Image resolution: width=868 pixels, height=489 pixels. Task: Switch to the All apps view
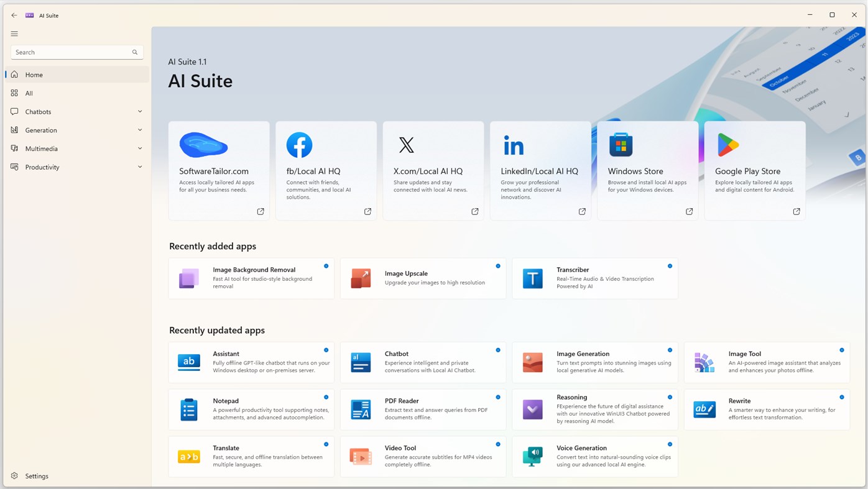[76, 93]
